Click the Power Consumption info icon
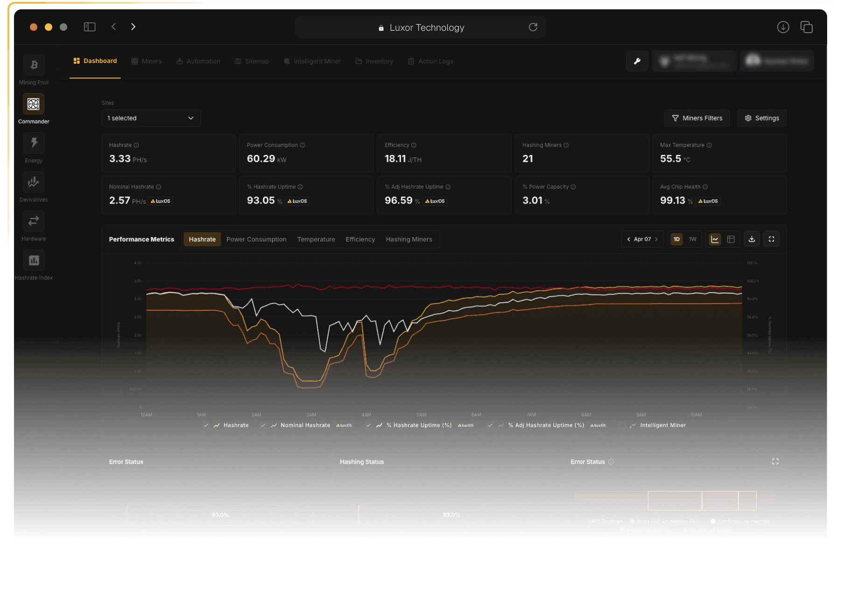Screen dimensions: 843x616 coord(302,145)
